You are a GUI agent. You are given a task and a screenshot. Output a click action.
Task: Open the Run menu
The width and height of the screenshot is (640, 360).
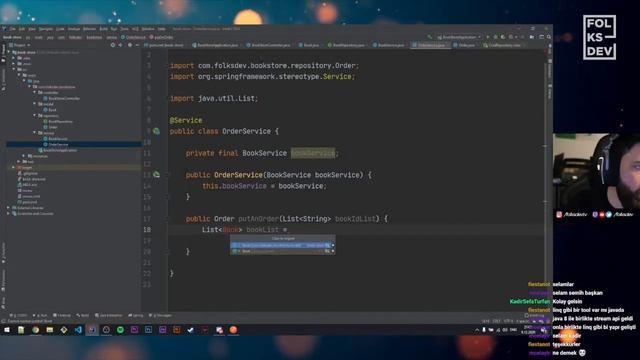[x=114, y=29]
